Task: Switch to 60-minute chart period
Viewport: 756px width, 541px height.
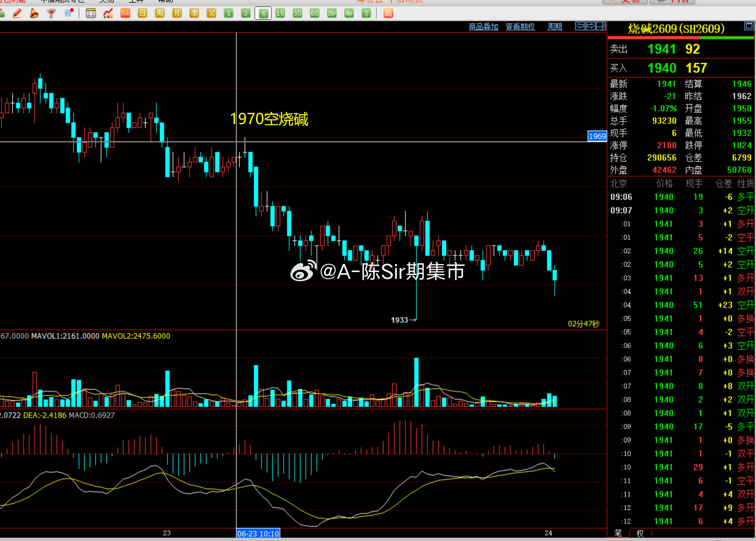Action: (315, 13)
